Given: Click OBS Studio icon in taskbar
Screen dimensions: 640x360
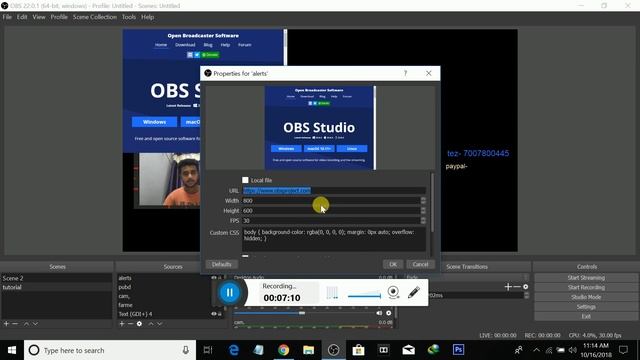Looking at the screenshot, I should (333, 350).
